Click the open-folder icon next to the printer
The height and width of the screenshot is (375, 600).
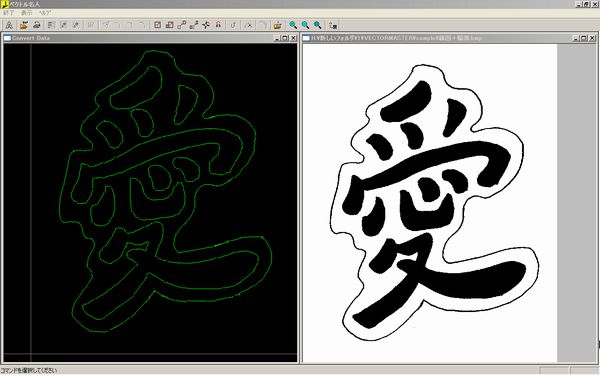(24, 25)
